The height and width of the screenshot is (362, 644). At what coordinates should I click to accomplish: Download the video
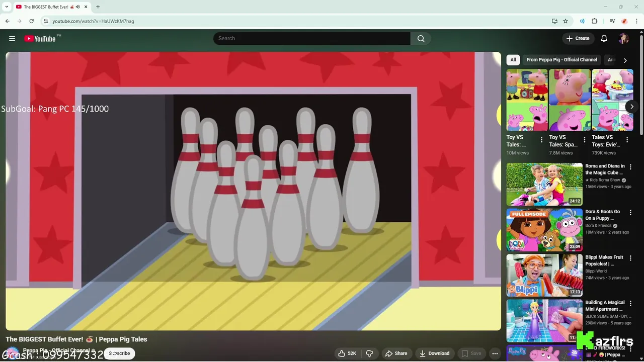tap(434, 353)
